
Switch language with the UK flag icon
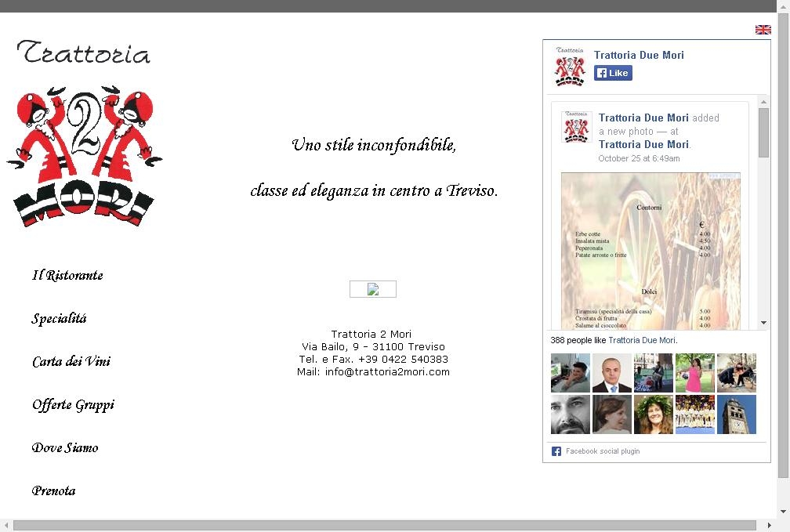pos(763,30)
